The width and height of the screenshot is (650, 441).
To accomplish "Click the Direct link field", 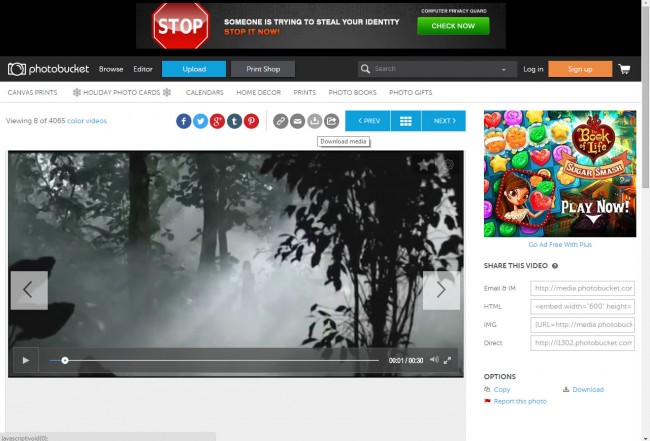I will [x=583, y=343].
